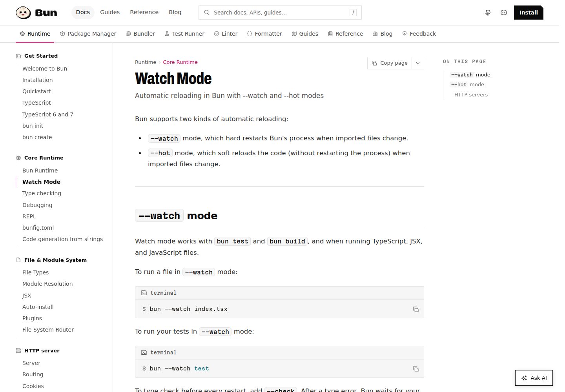Click terminal icon above index.tsx command
This screenshot has width=565, height=392.
tap(144, 293)
